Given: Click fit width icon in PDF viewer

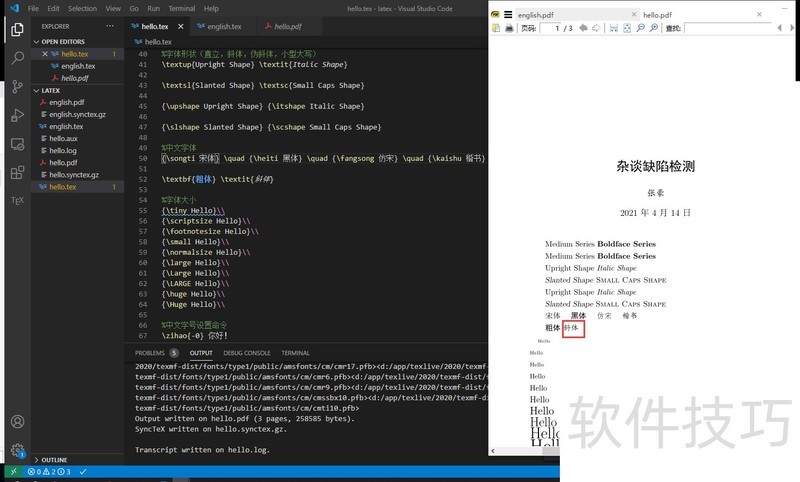Looking at the screenshot, I should tap(614, 28).
